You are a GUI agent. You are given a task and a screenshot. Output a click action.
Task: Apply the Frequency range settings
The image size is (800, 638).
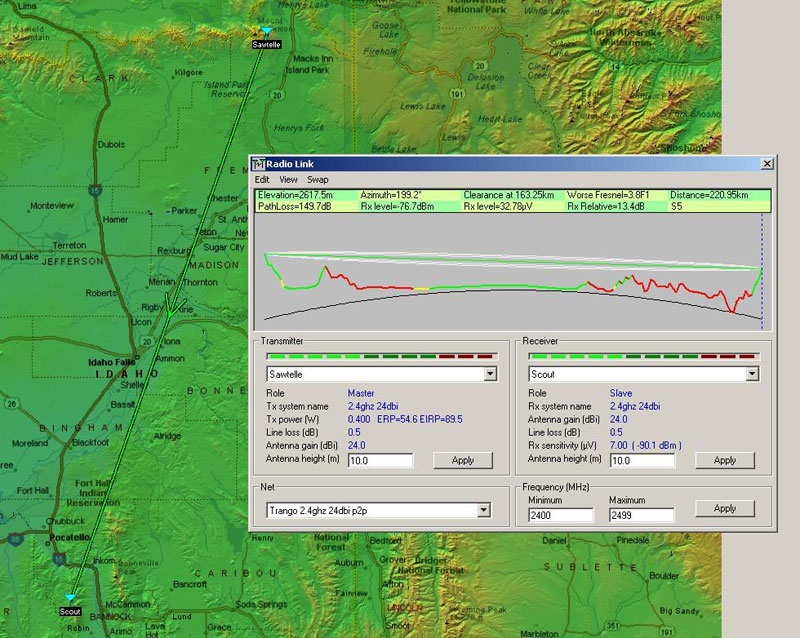click(725, 508)
